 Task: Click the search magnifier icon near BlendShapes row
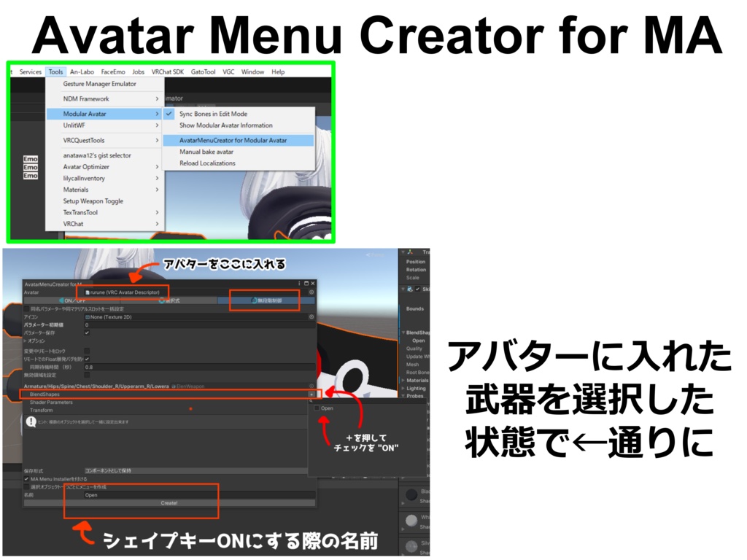pyautogui.click(x=312, y=400)
